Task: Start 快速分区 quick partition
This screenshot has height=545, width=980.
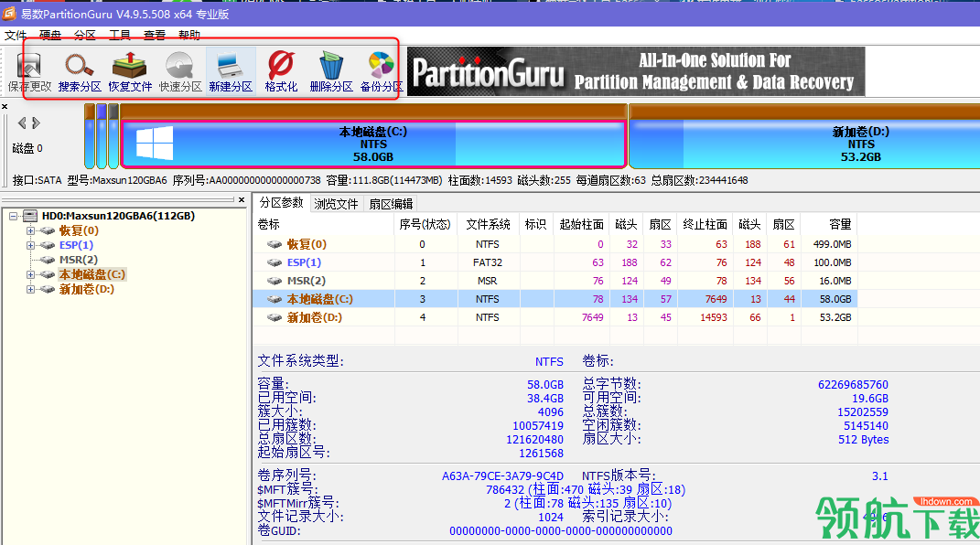Action: click(180, 72)
